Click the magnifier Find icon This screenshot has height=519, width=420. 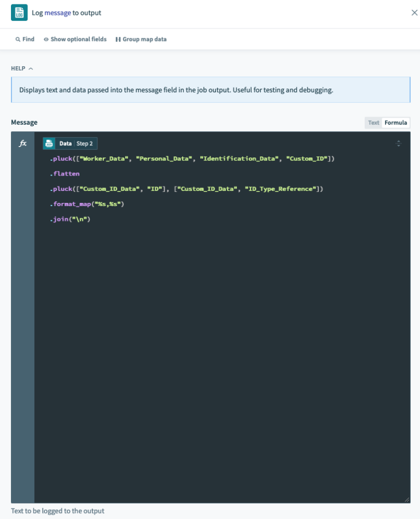(x=18, y=39)
